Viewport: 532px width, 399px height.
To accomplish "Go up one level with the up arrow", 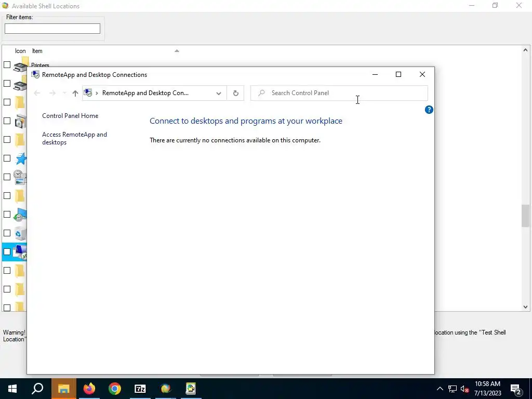I will pos(75,93).
